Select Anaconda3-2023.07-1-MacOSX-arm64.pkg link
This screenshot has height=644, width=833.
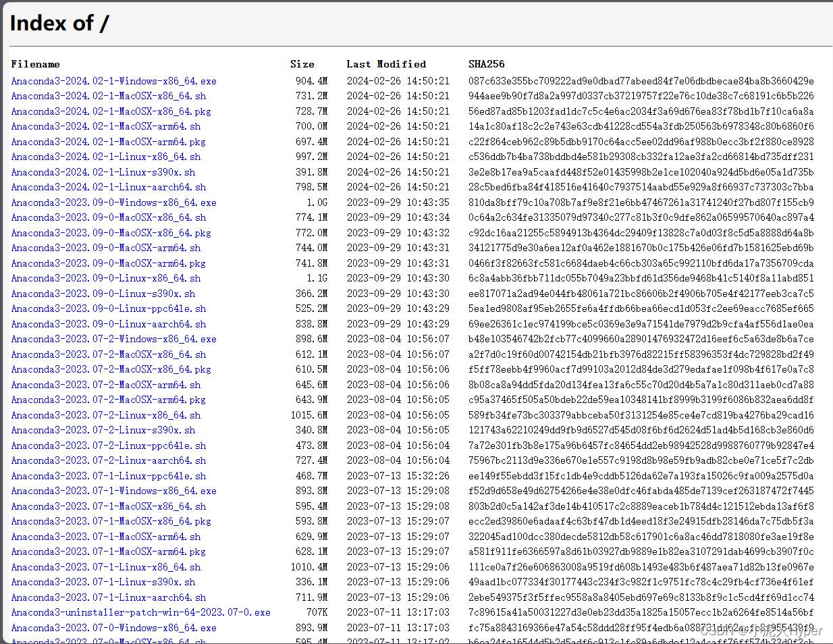click(x=108, y=552)
